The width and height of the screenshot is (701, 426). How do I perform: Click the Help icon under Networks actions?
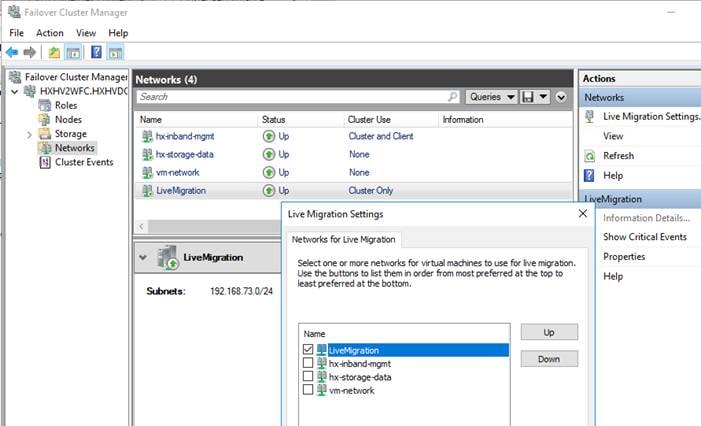590,176
